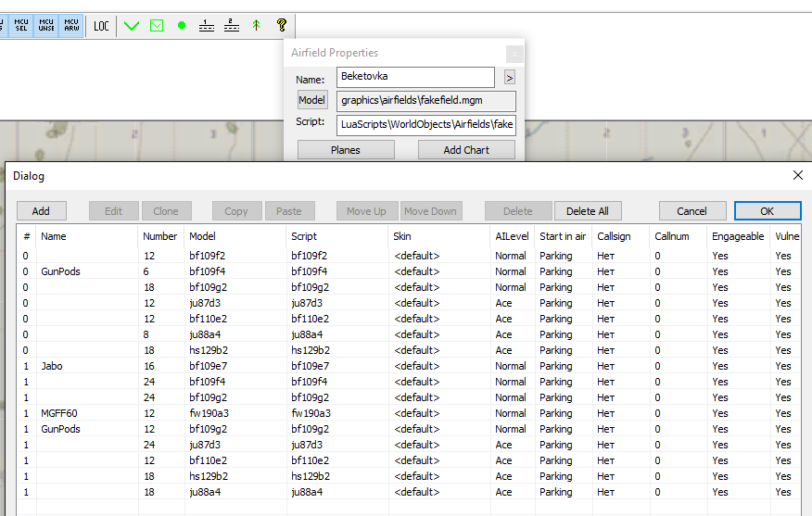This screenshot has height=516, width=812.
Task: Click Cancel in the Dialog window
Action: (692, 211)
